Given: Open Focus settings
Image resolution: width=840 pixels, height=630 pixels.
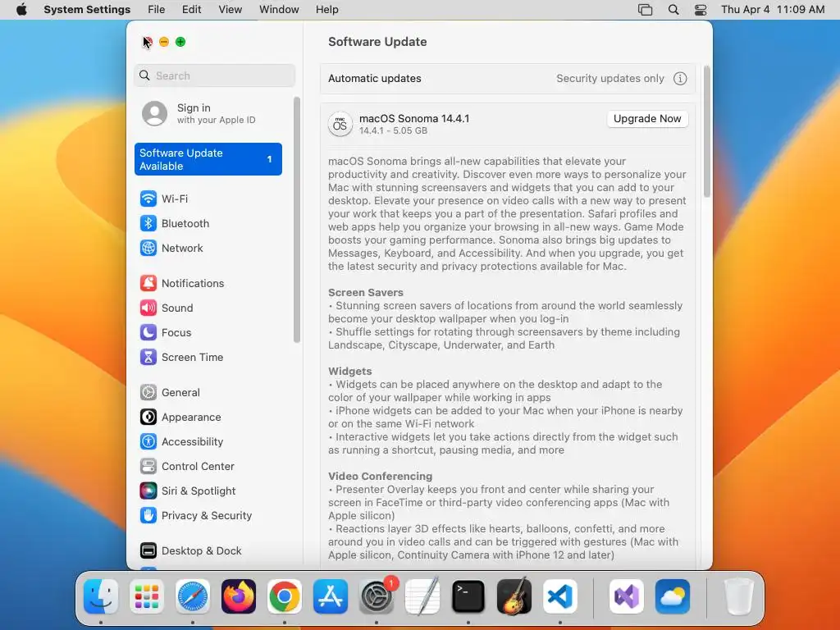Looking at the screenshot, I should pyautogui.click(x=208, y=333).
